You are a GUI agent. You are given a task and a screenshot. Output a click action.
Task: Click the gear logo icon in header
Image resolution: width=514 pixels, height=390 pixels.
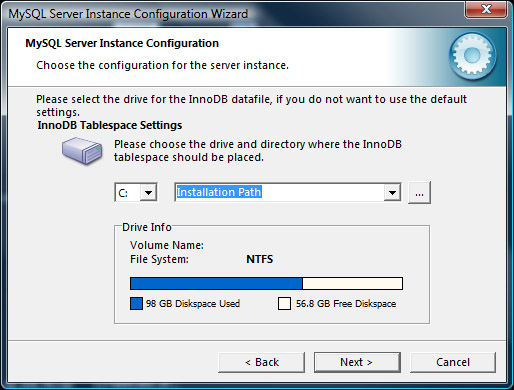472,56
